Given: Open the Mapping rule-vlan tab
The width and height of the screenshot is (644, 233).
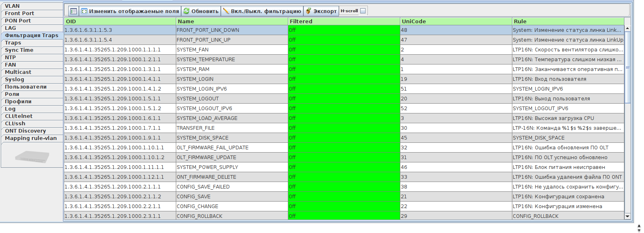Looking at the screenshot, I should pos(32,138).
